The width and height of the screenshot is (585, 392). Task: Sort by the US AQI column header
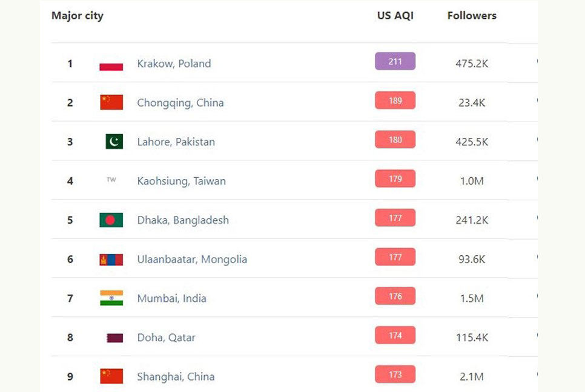[x=395, y=16]
